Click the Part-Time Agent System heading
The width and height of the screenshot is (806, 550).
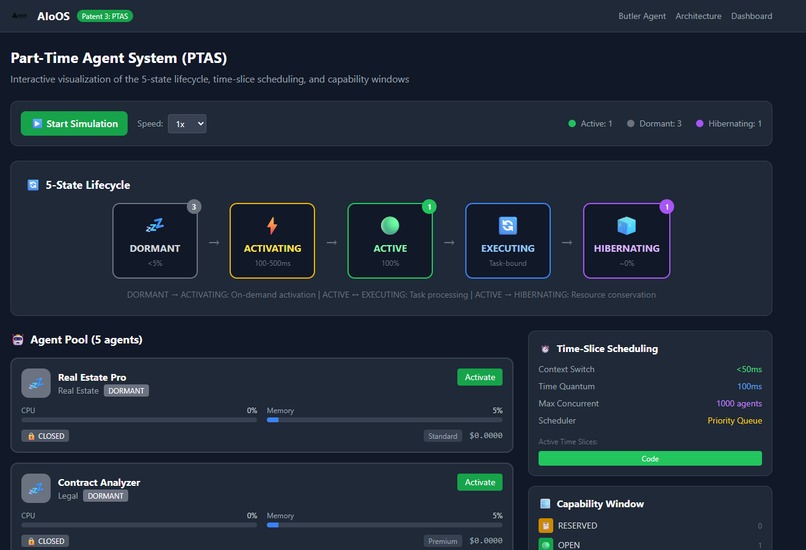click(119, 58)
